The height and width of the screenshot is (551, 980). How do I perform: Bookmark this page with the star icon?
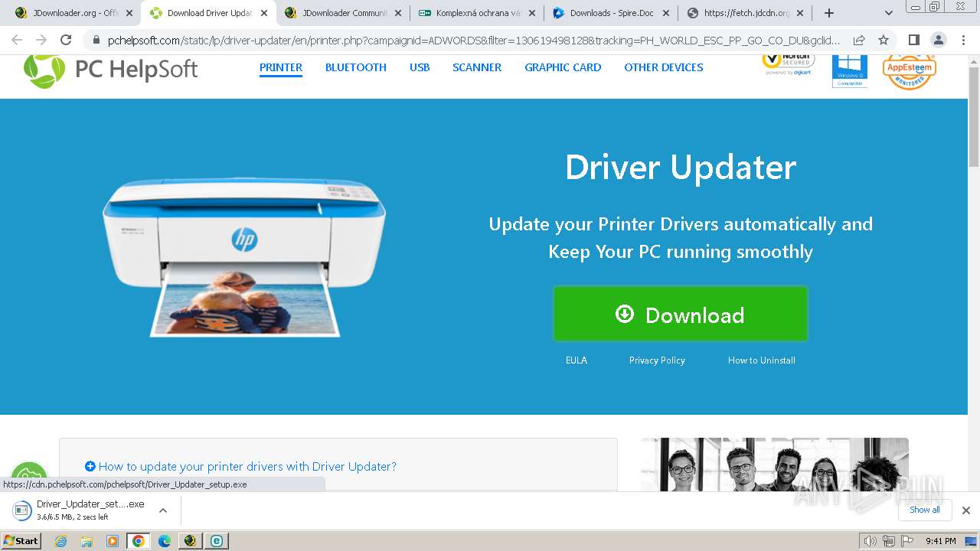click(884, 41)
